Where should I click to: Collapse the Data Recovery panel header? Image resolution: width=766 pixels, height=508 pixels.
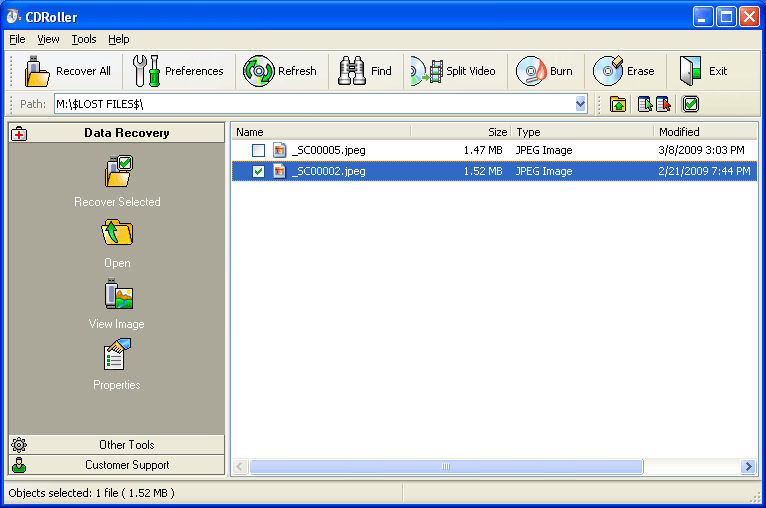(x=117, y=133)
